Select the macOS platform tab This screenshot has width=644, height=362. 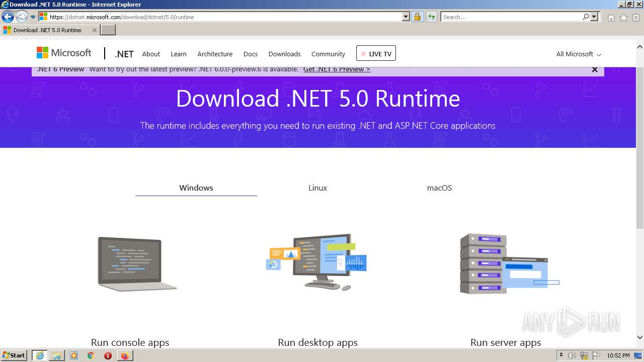click(x=440, y=188)
